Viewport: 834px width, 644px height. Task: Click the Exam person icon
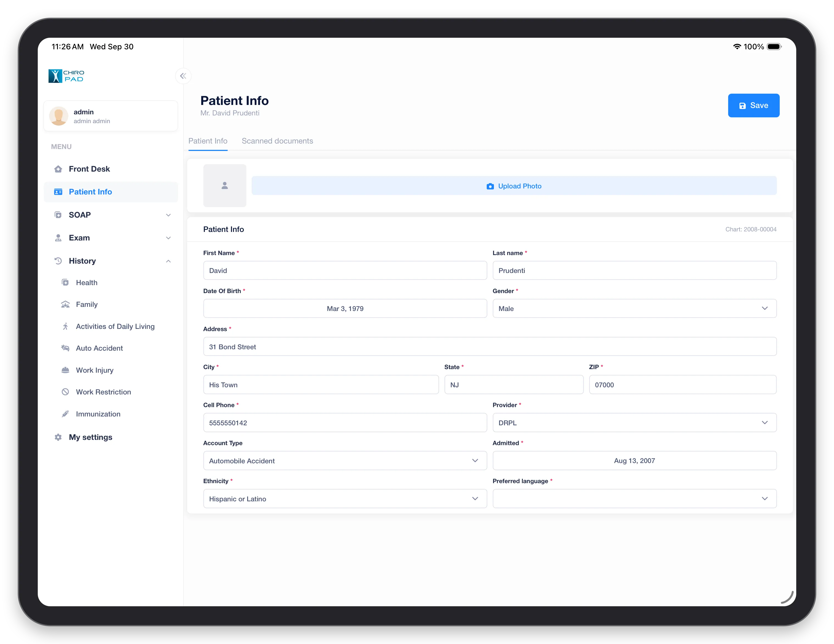tap(58, 238)
